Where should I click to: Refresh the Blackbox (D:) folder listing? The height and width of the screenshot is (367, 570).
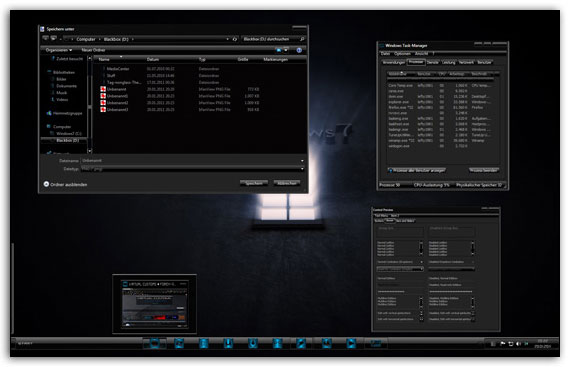coord(235,39)
